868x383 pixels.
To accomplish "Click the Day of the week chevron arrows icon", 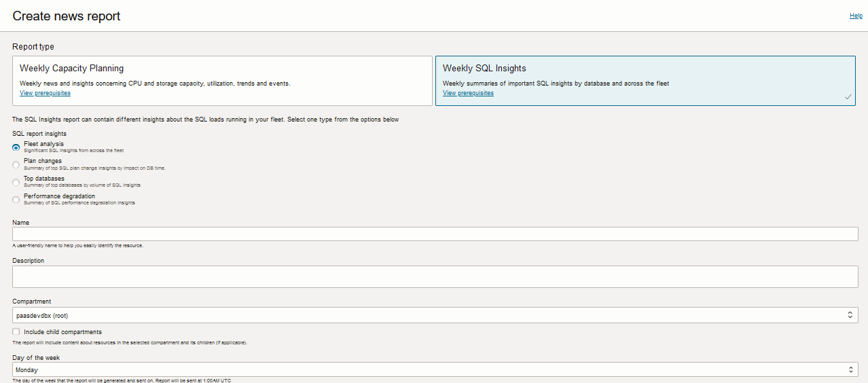I will (850, 370).
